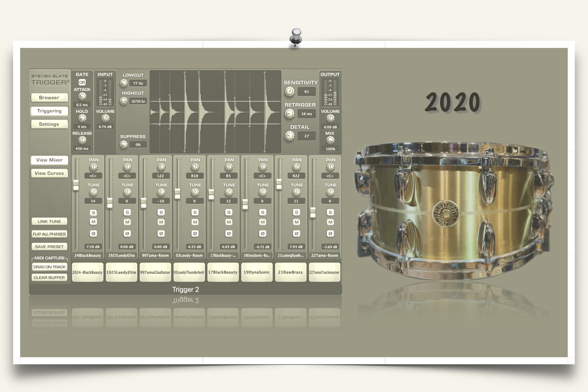
Task: Solo the 1925LeedyElite channel
Action: pyautogui.click(x=127, y=212)
